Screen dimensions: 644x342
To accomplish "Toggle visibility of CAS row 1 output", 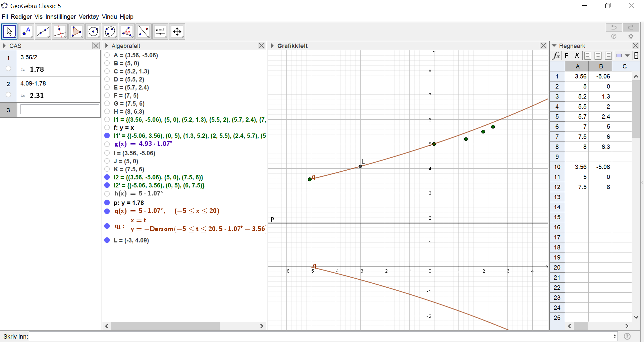I will [8, 68].
